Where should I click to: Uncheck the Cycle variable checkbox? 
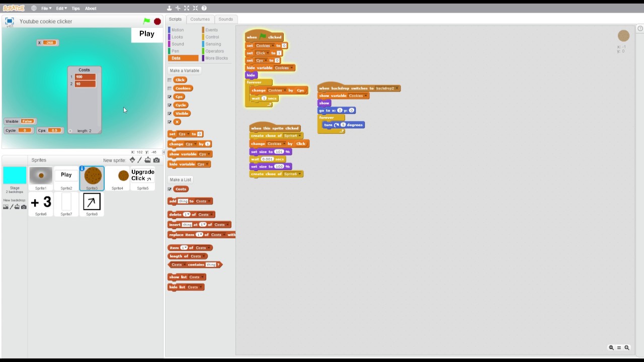170,105
